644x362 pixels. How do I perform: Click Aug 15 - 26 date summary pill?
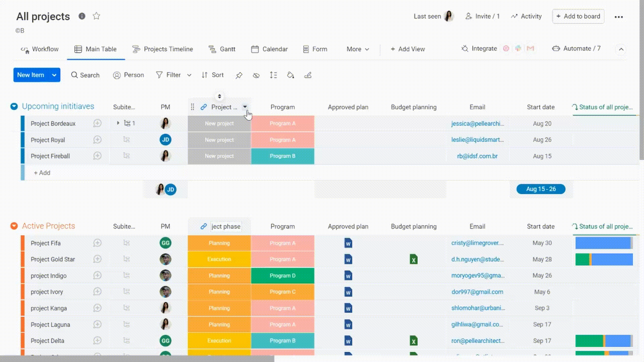point(541,189)
